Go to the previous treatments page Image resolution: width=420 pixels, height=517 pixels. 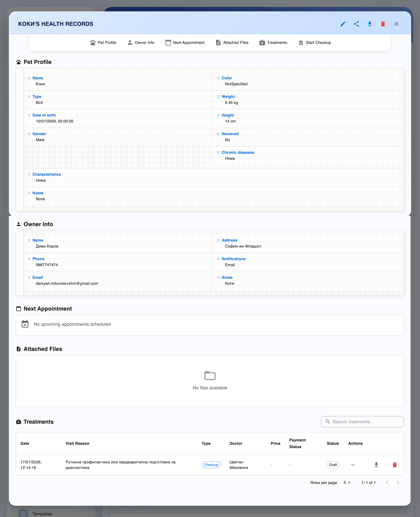(x=387, y=483)
